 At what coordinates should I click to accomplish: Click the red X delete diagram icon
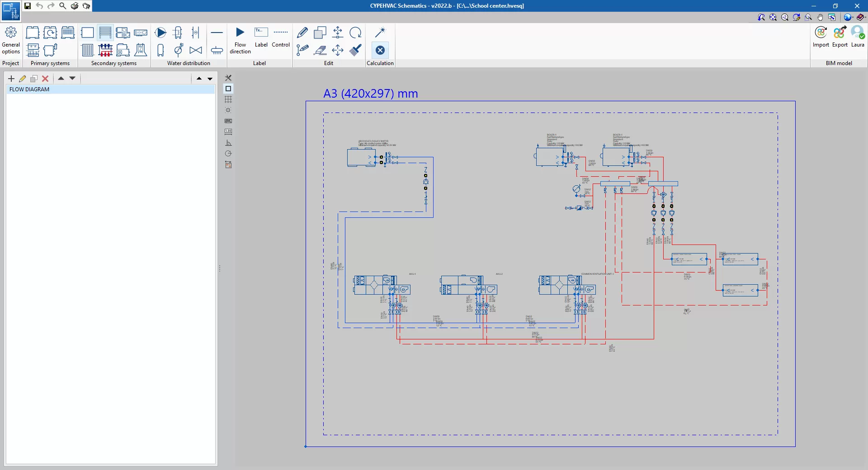tap(45, 79)
